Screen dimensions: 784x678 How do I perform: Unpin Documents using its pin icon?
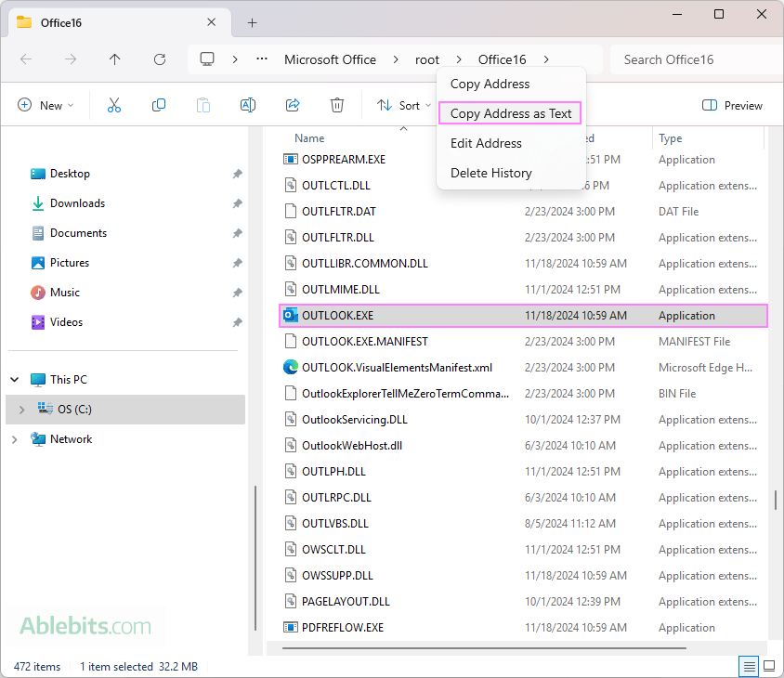(x=238, y=233)
